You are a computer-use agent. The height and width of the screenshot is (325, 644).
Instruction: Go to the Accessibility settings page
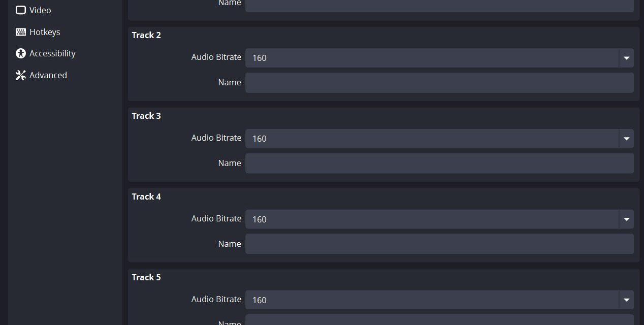coord(52,53)
